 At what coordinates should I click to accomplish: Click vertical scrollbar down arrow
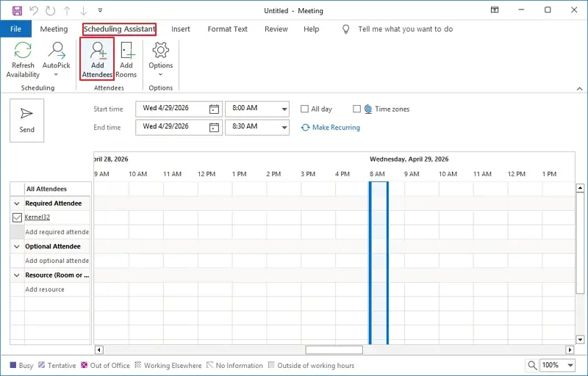click(580, 340)
